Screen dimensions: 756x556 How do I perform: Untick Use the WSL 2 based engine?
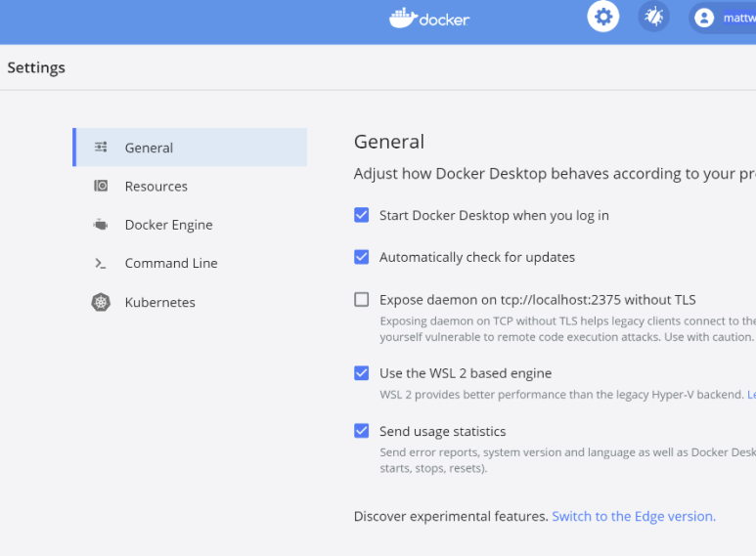pyautogui.click(x=361, y=373)
